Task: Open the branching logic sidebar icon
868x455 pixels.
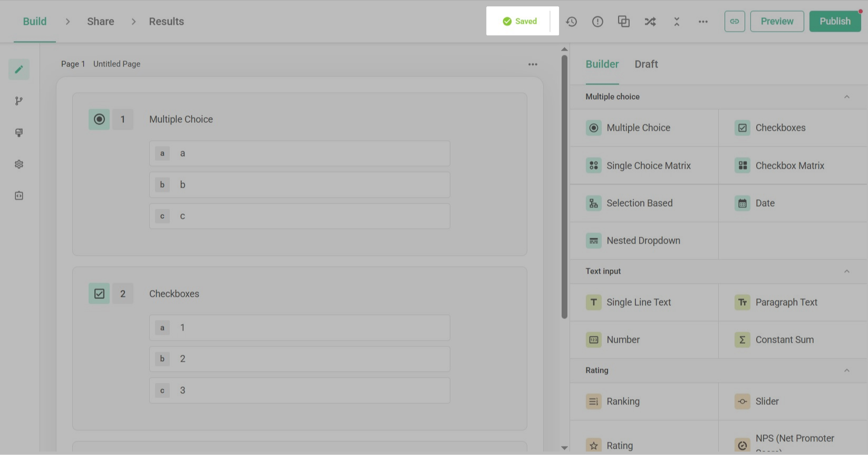Action: (19, 101)
